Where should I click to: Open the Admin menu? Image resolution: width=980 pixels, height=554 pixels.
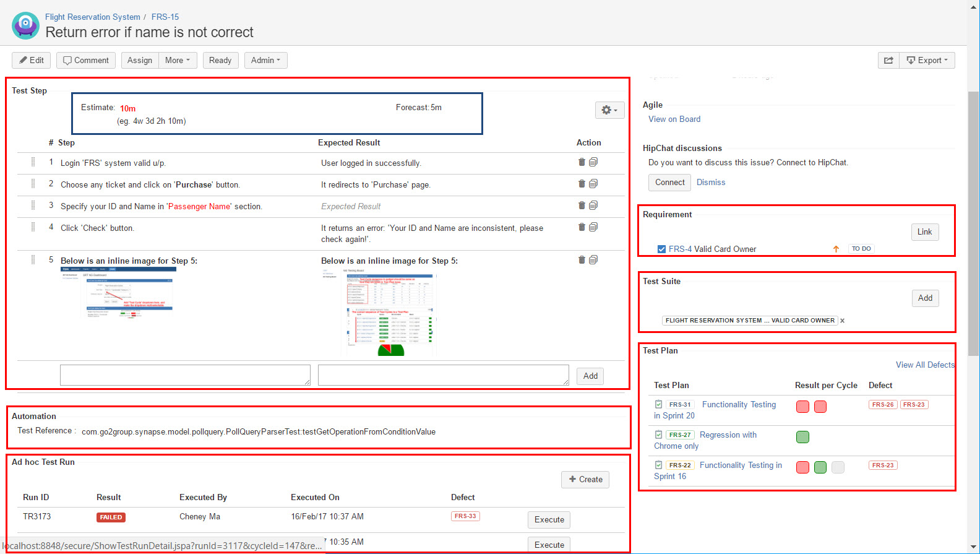click(266, 60)
